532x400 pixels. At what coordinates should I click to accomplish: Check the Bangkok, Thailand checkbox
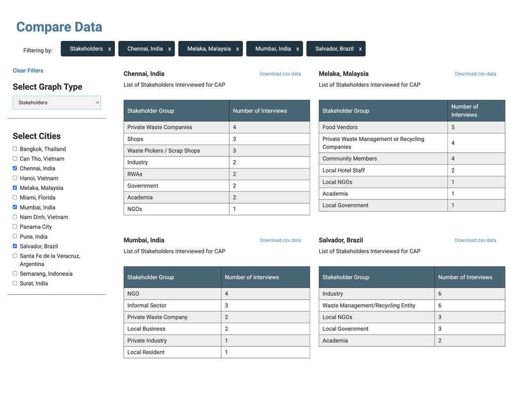coord(14,149)
